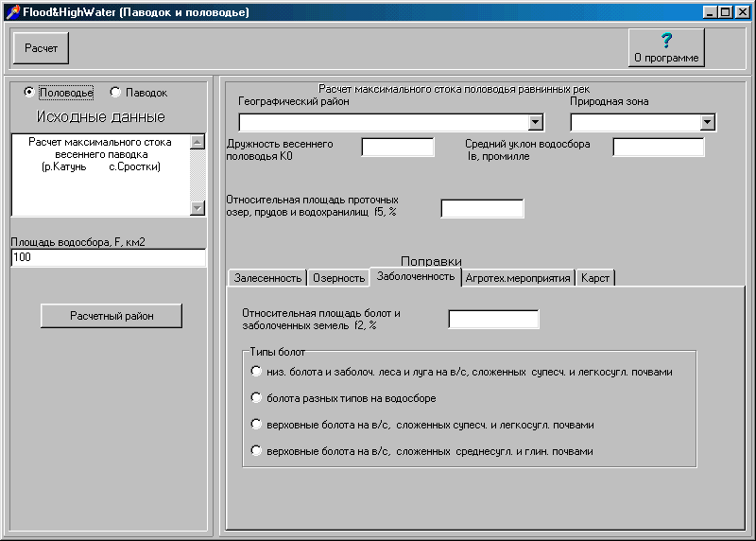Click the 'Дружность весеннего половодья К0' field
756x541 pixels.
coord(397,148)
